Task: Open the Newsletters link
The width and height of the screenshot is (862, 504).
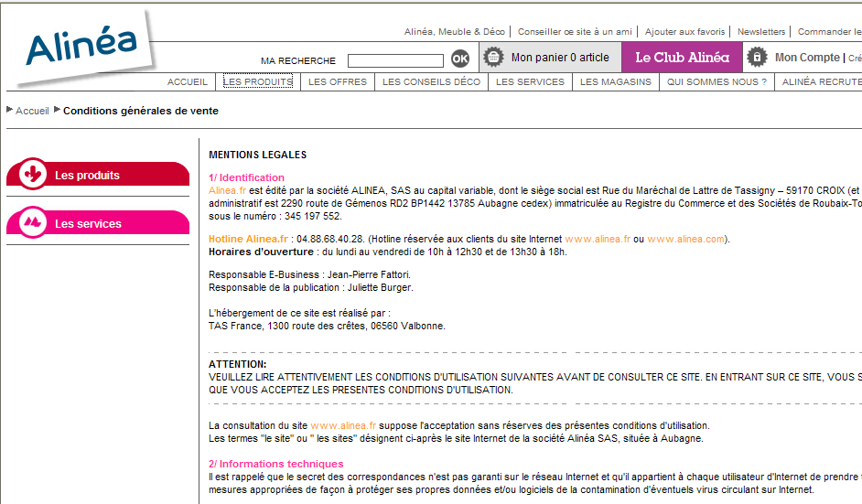Action: coord(761,32)
